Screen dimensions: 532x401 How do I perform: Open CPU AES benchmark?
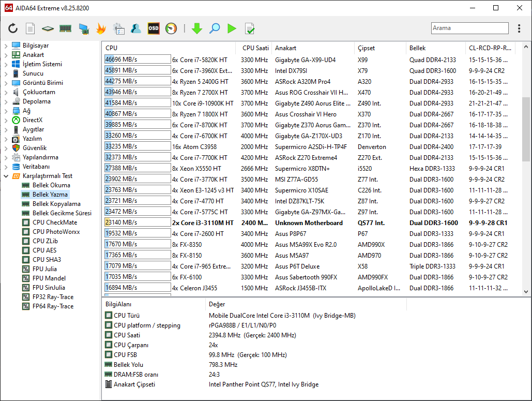coord(44,250)
